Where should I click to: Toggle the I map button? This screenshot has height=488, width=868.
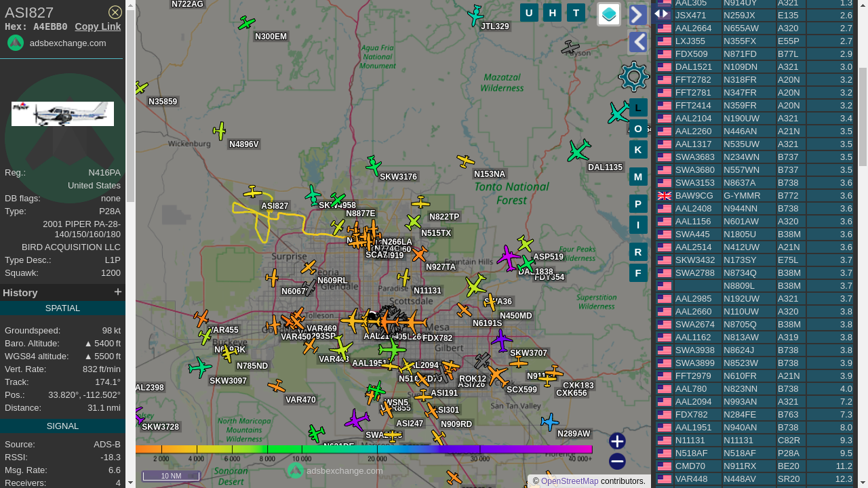pos(638,225)
